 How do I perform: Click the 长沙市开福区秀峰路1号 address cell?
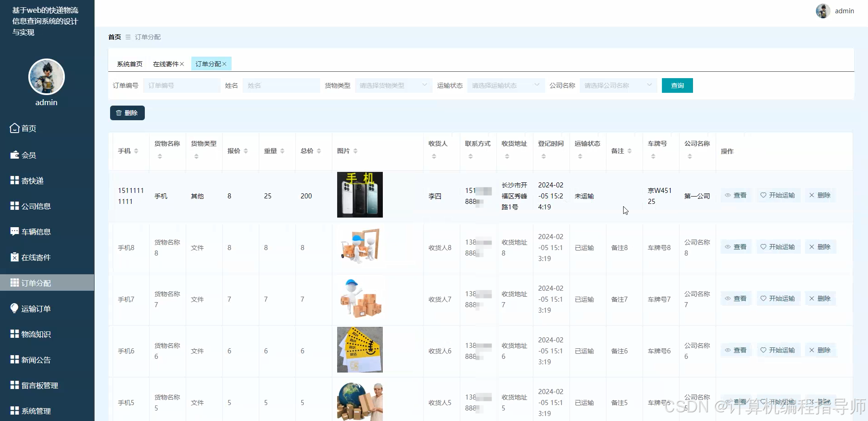pyautogui.click(x=514, y=196)
